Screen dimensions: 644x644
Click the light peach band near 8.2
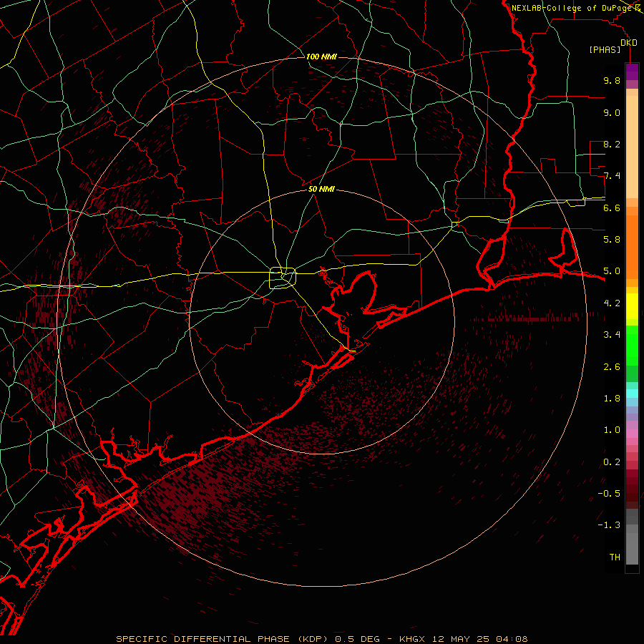click(632, 147)
